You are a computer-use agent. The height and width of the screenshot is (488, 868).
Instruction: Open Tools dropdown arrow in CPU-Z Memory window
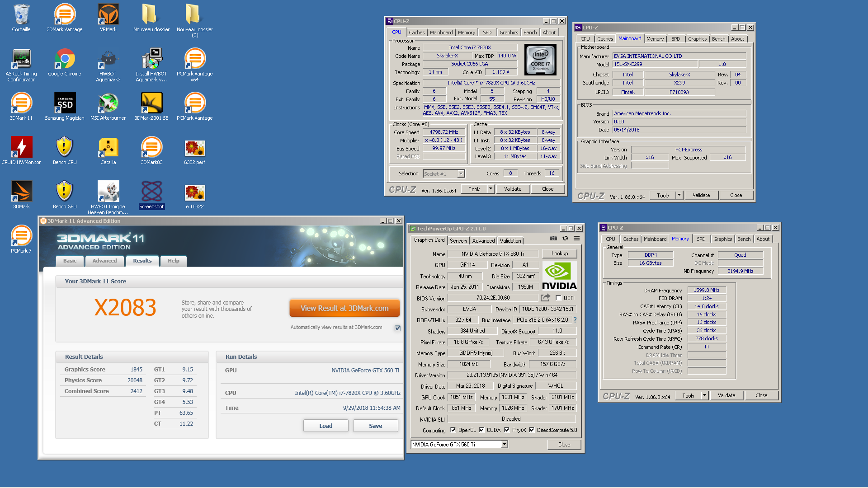click(704, 395)
